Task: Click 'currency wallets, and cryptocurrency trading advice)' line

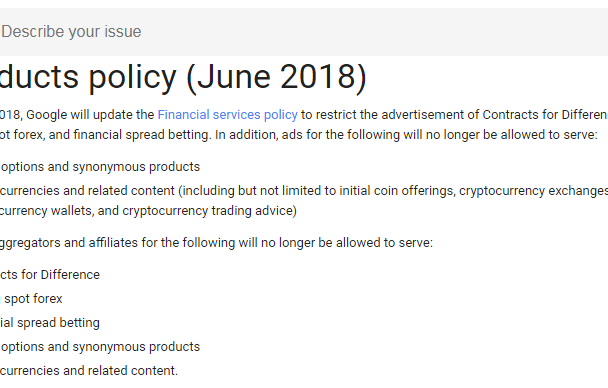Action: [x=148, y=211]
